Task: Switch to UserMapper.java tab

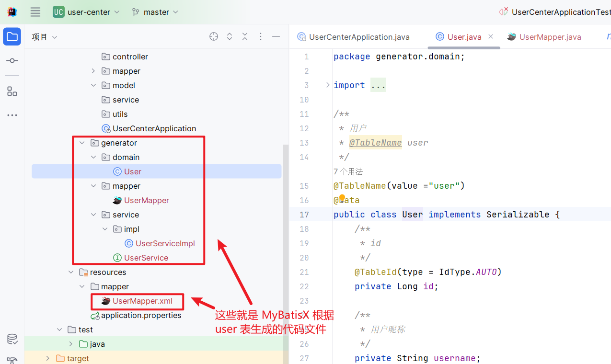Action: (x=544, y=37)
